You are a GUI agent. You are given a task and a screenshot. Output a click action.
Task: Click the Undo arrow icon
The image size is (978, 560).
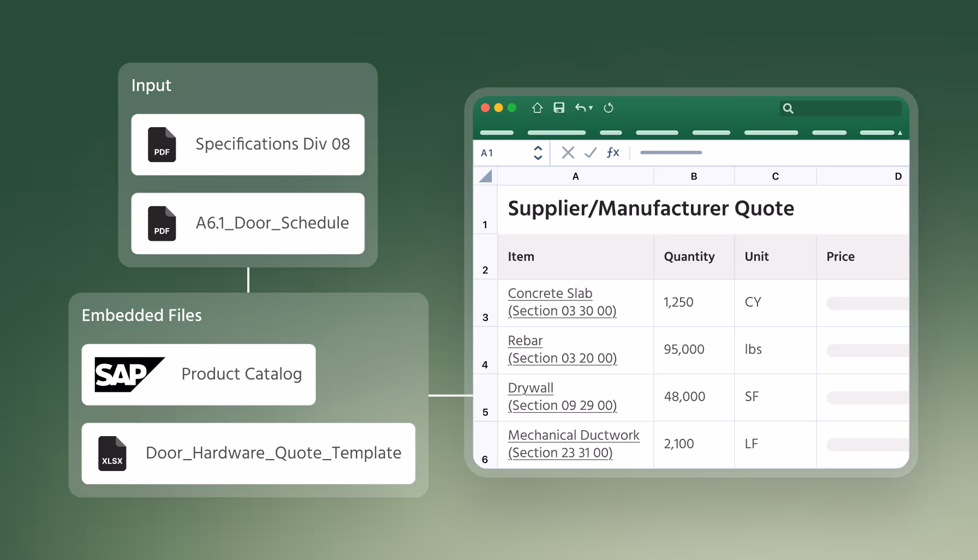click(580, 108)
